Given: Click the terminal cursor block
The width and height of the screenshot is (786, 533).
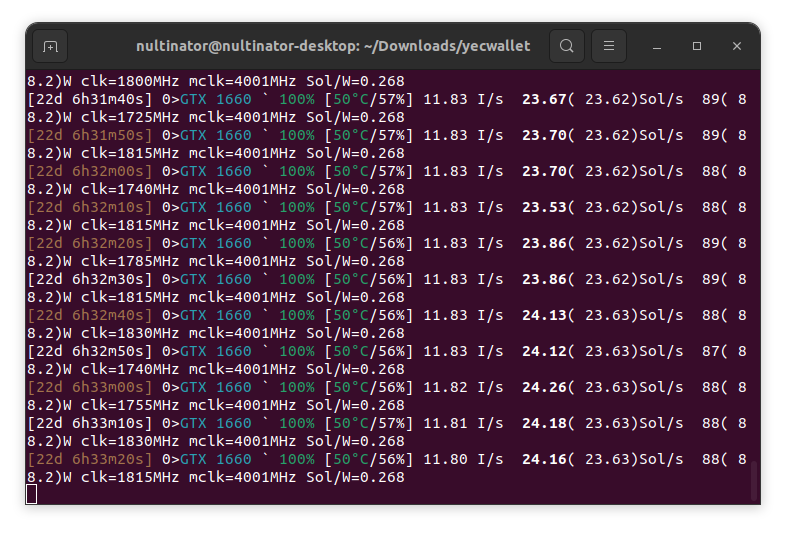Looking at the screenshot, I should pos(31,494).
